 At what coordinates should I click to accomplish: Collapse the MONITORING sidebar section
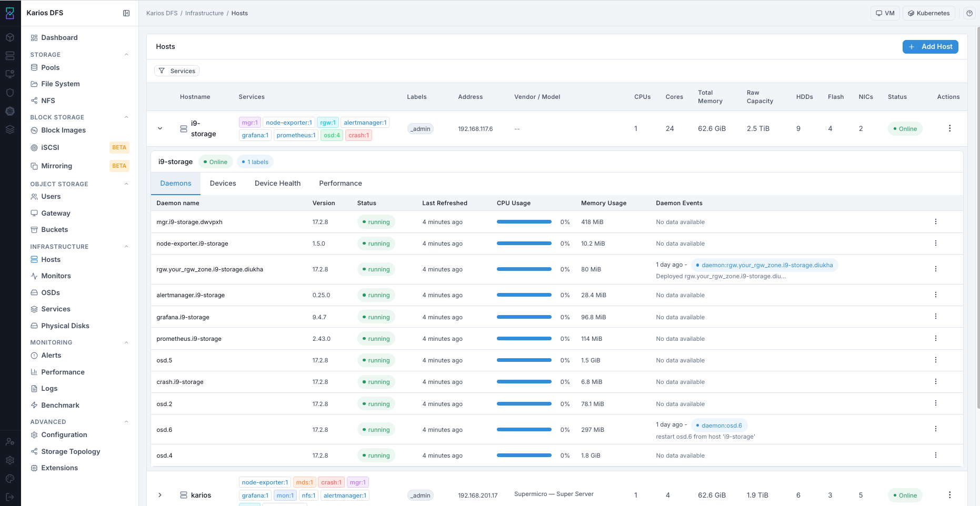tap(126, 343)
